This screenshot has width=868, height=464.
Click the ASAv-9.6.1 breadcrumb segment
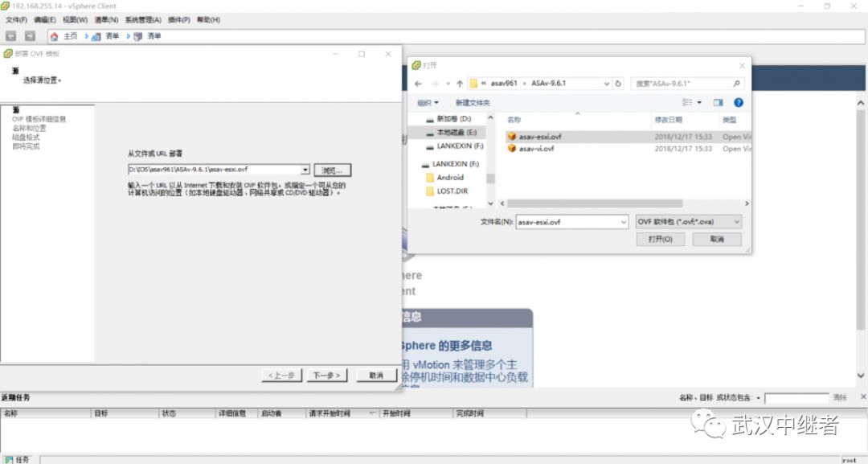tap(549, 84)
